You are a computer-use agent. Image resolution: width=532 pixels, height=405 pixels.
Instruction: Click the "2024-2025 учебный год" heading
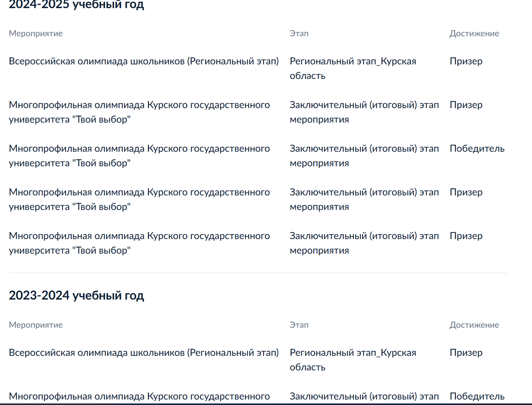tap(76, 5)
